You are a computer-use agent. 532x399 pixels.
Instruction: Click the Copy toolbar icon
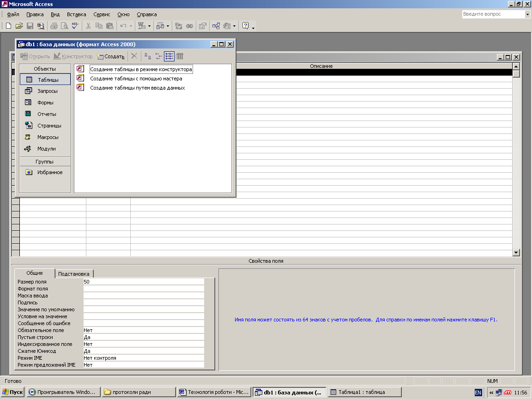tap(99, 26)
